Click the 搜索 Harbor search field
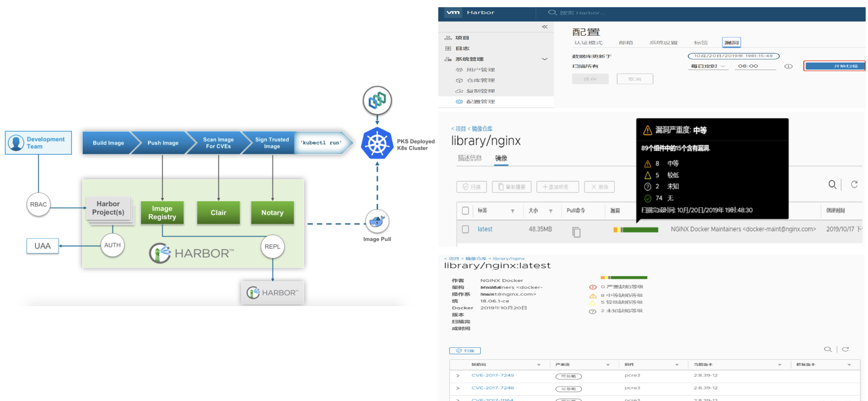The height and width of the screenshot is (401, 868). click(x=583, y=13)
